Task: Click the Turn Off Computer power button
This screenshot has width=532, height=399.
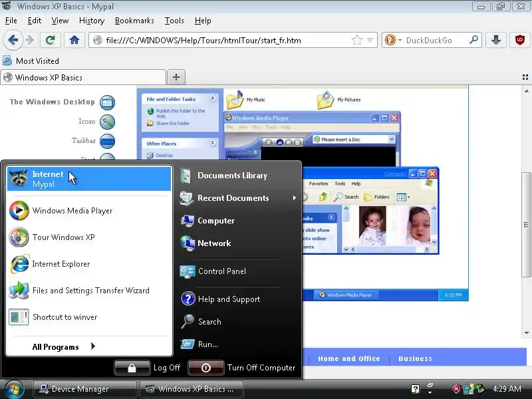Action: point(205,368)
